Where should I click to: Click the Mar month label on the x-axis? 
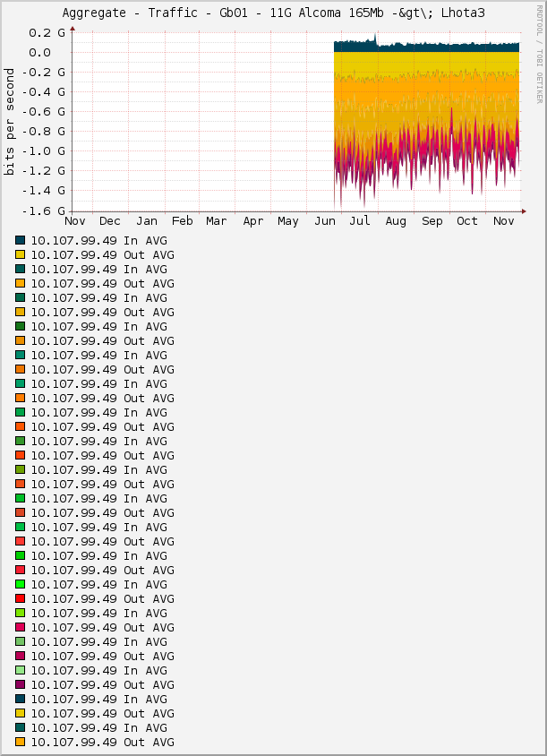click(217, 221)
